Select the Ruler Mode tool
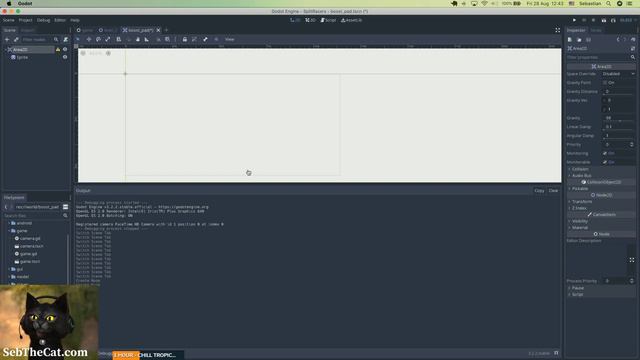This screenshot has width=640, height=360. coord(147,40)
